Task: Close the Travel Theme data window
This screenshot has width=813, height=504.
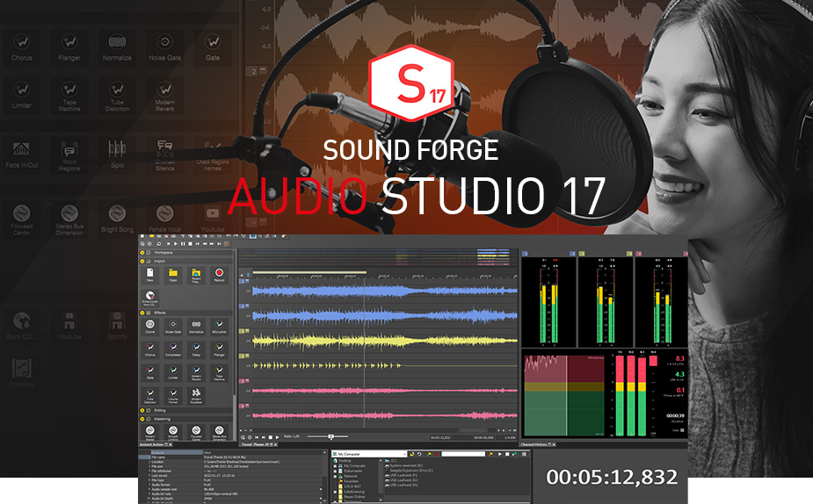Action: [x=276, y=444]
